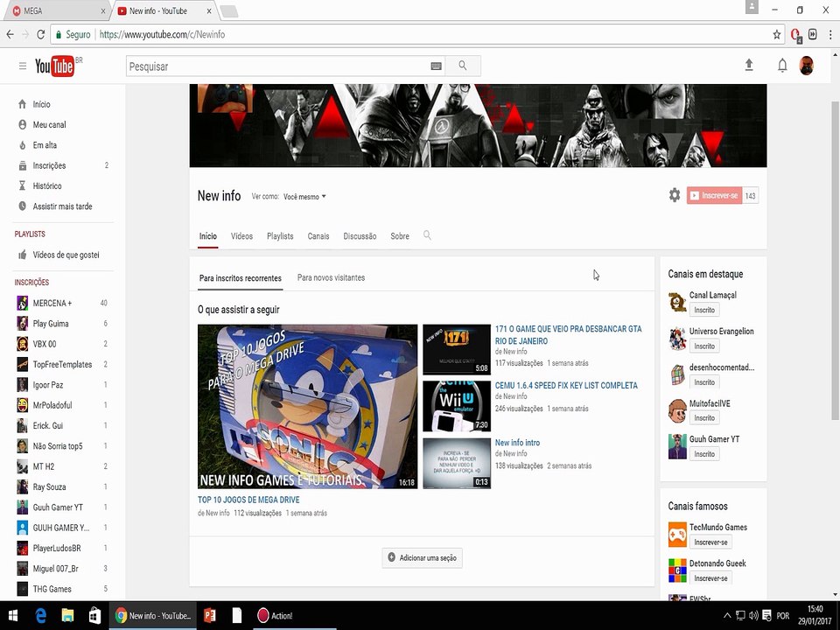Switch to the Canais channel tab
Screen dimensions: 840x630
(318, 236)
